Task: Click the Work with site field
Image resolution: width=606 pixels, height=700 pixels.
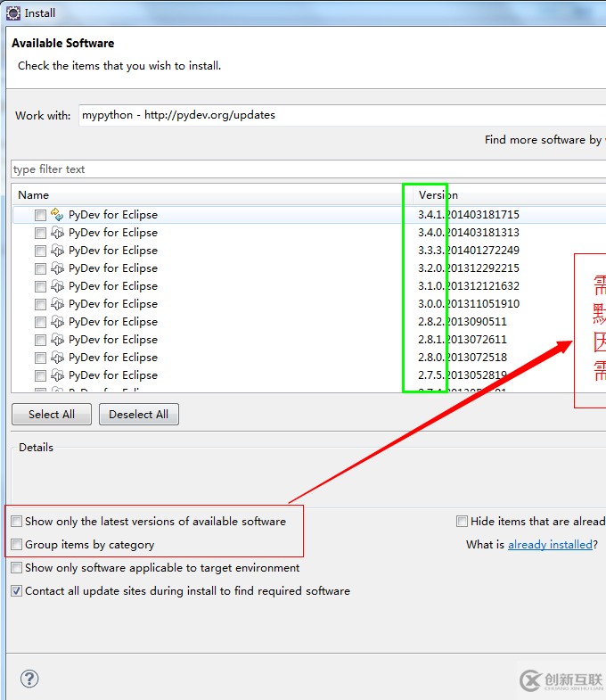Action: click(342, 115)
